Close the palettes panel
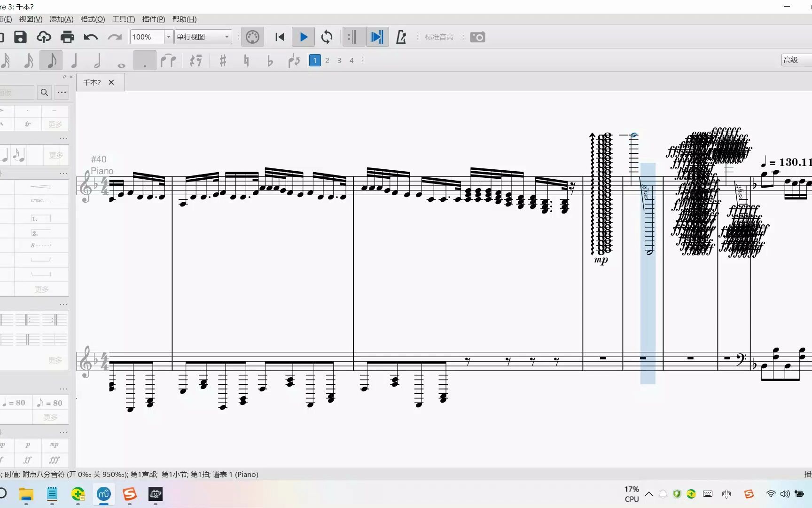Screen dimensions: 812x508 pyautogui.click(x=71, y=77)
